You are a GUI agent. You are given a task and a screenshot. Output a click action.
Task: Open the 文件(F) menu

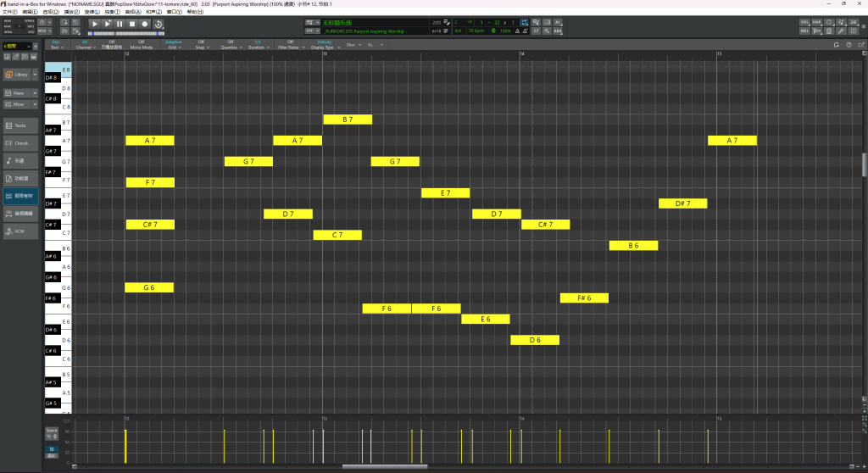point(11,12)
